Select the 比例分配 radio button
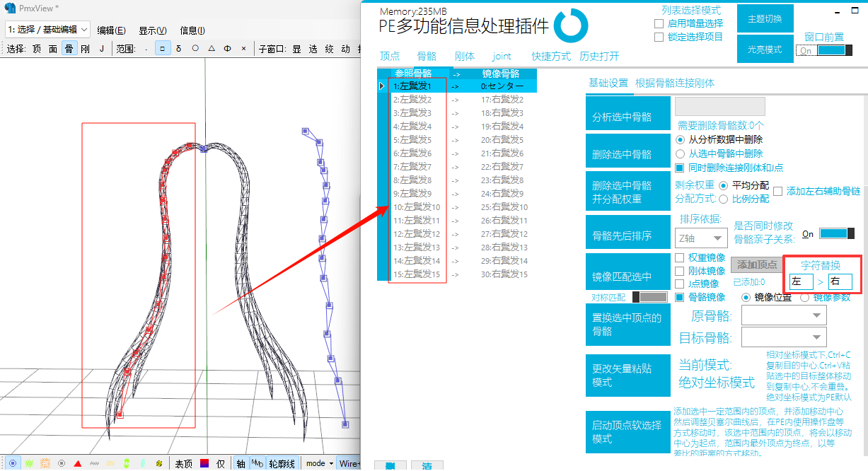 [724, 199]
